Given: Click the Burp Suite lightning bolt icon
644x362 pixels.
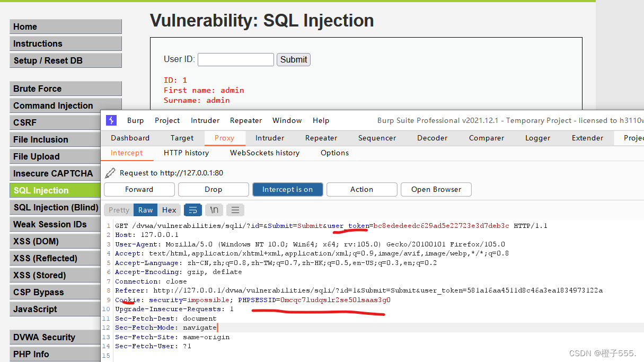Looking at the screenshot, I should pos(111,120).
